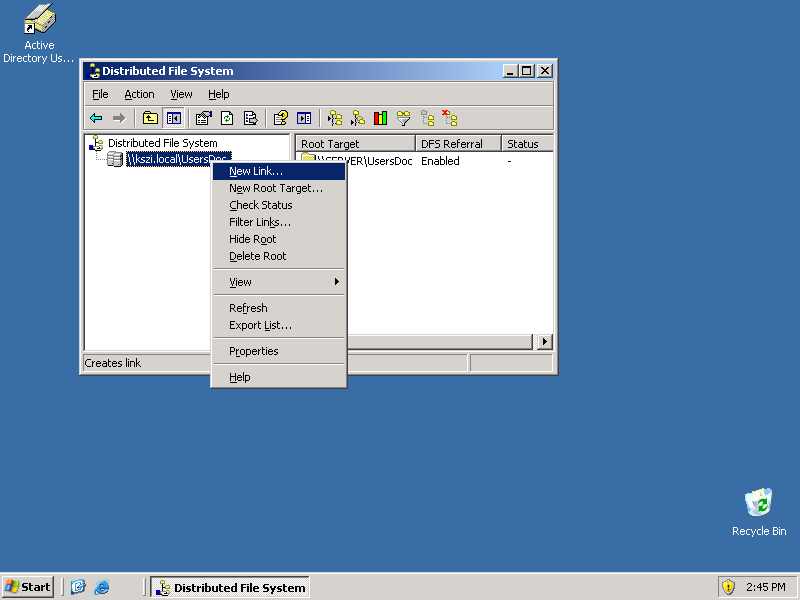Open Properties from context menu
800x600 pixels.
tap(279, 351)
